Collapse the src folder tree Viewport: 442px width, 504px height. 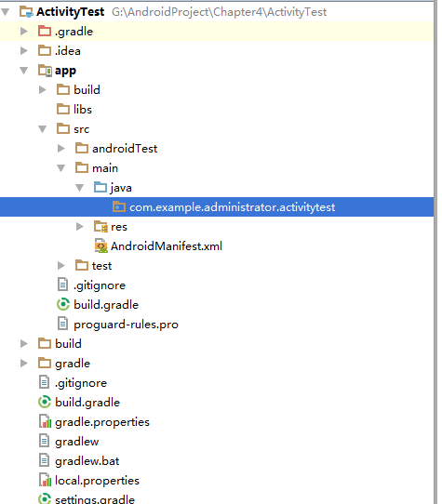click(43, 129)
